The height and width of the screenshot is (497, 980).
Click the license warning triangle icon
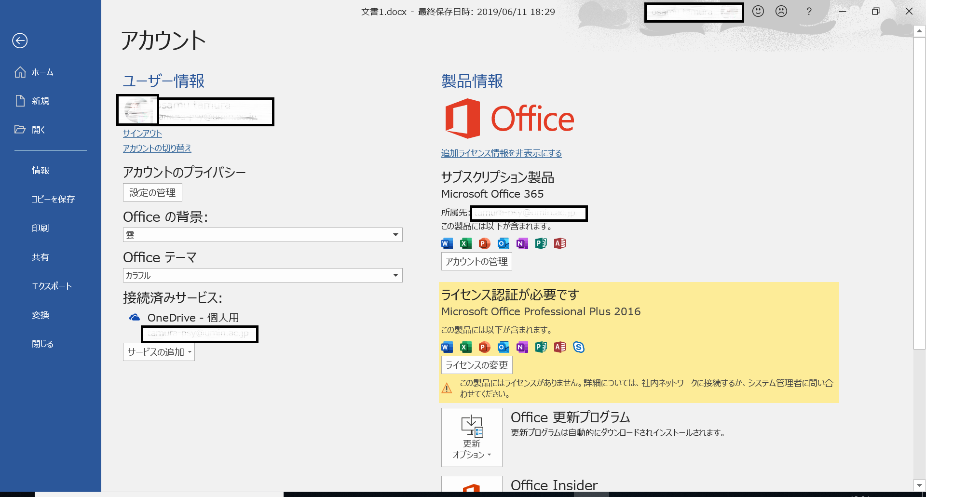pyautogui.click(x=447, y=388)
